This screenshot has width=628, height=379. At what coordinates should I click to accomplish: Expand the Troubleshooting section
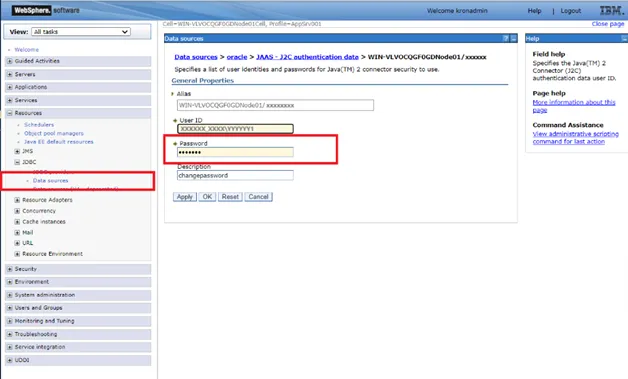pos(10,334)
